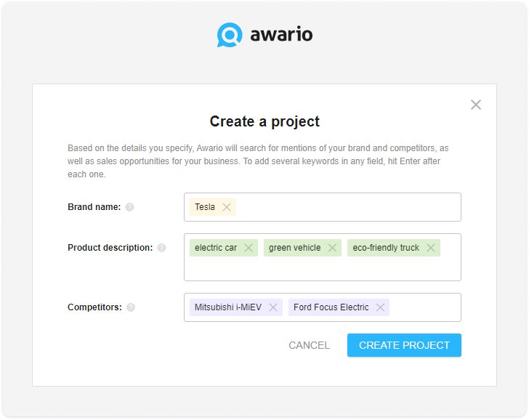This screenshot has height=420, width=529.
Task: Click the Create Project button
Action: point(404,345)
